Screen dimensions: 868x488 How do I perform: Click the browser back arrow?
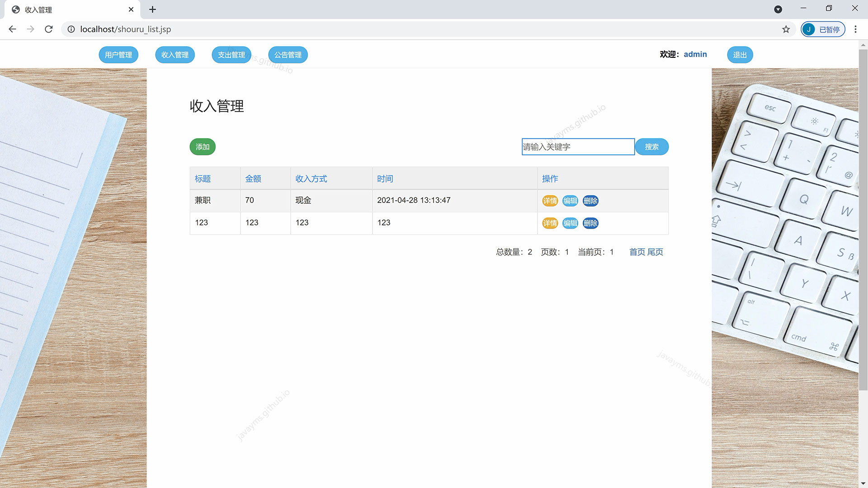point(12,29)
